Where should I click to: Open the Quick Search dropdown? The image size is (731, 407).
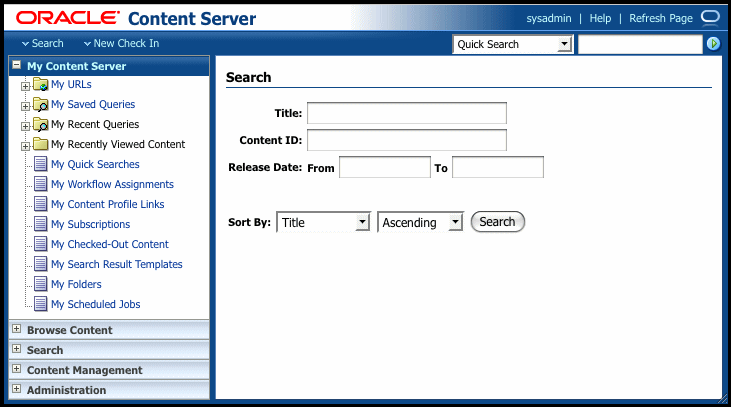click(x=512, y=44)
